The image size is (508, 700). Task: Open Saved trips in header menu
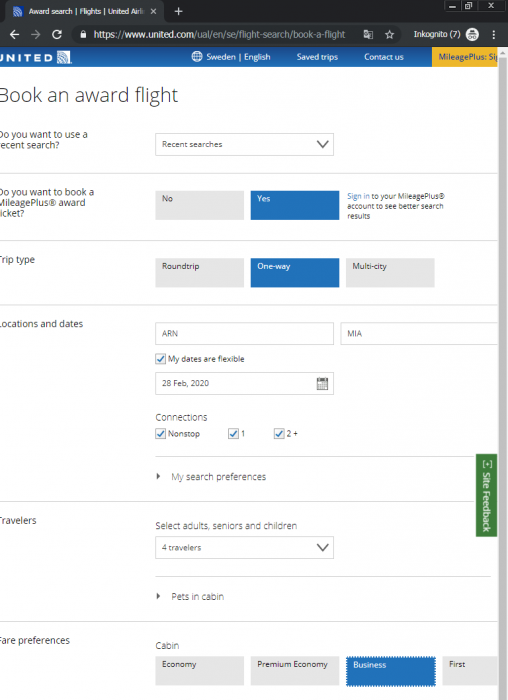[317, 57]
